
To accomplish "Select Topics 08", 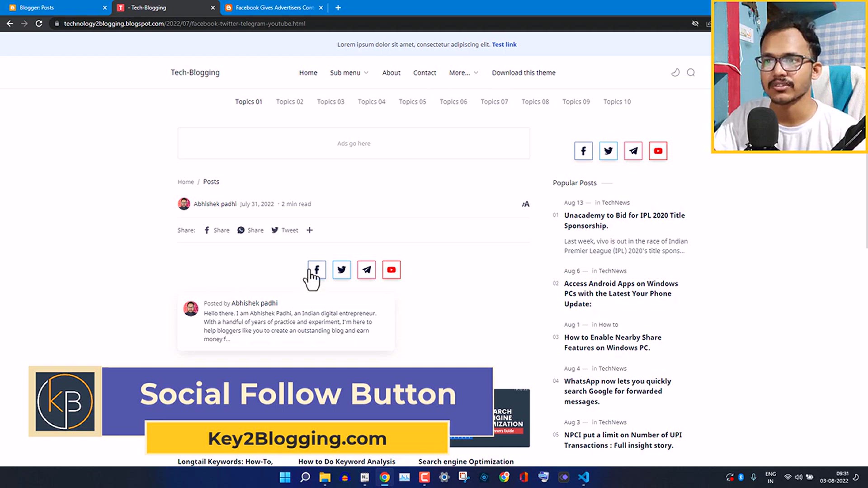I will point(535,102).
